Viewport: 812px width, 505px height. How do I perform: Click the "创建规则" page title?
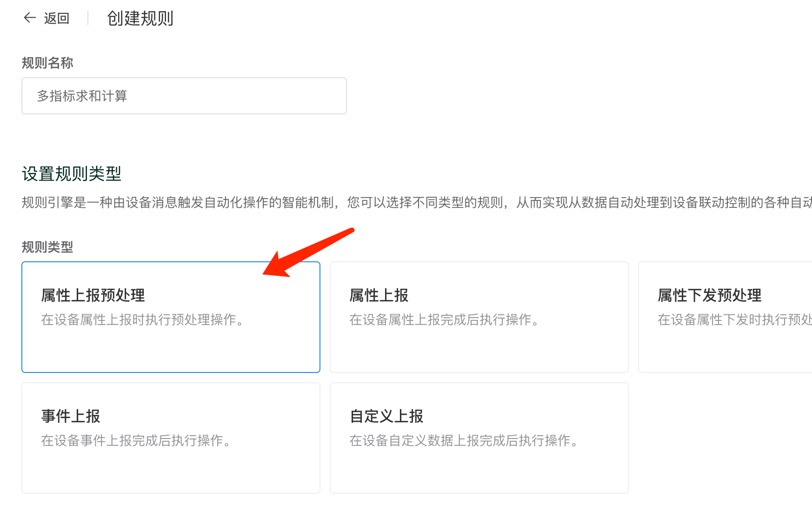click(x=140, y=19)
